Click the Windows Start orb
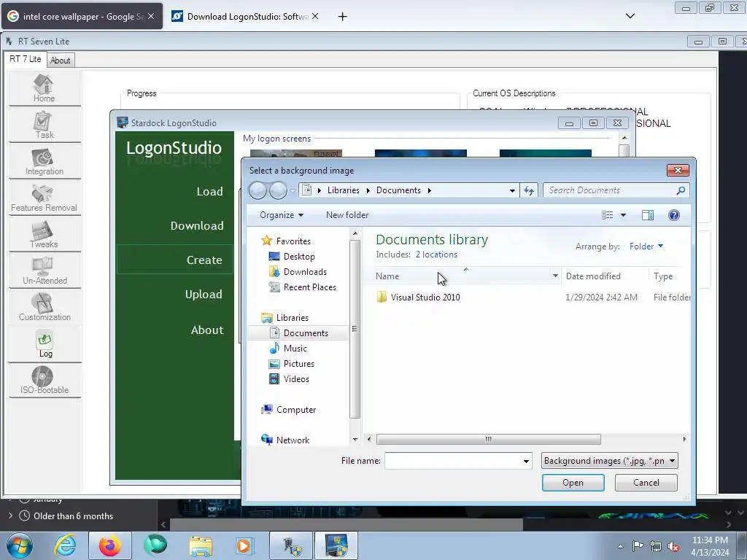Image resolution: width=747 pixels, height=560 pixels. click(20, 545)
